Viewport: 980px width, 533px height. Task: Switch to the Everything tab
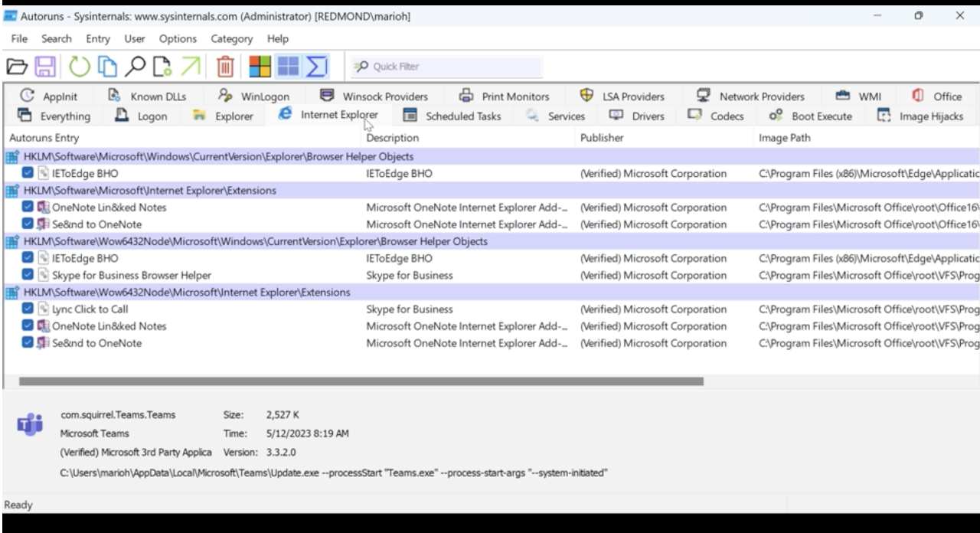54,116
